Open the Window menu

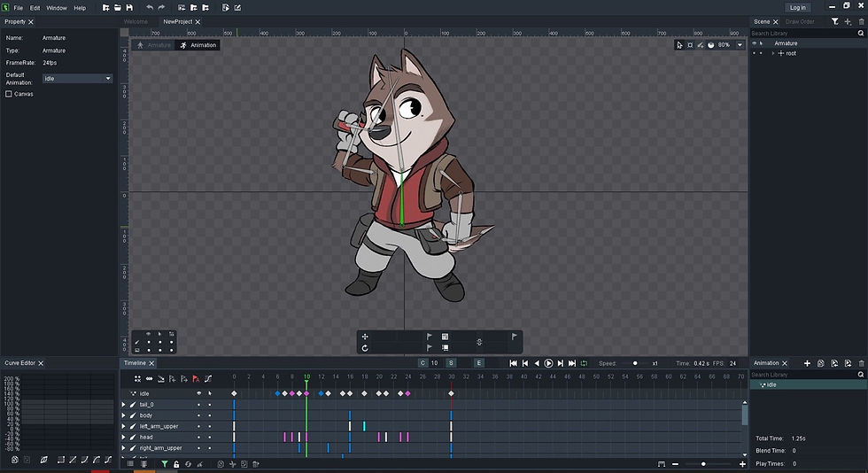click(x=57, y=8)
